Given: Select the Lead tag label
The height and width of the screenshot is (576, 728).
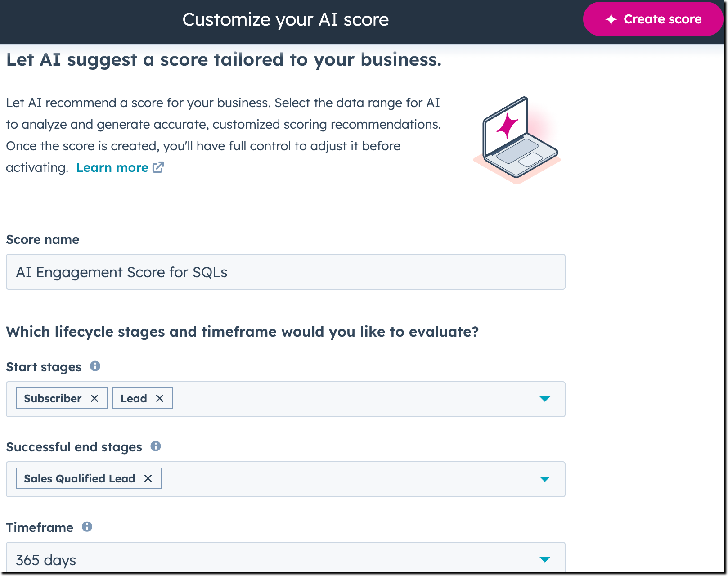Looking at the screenshot, I should tap(133, 398).
